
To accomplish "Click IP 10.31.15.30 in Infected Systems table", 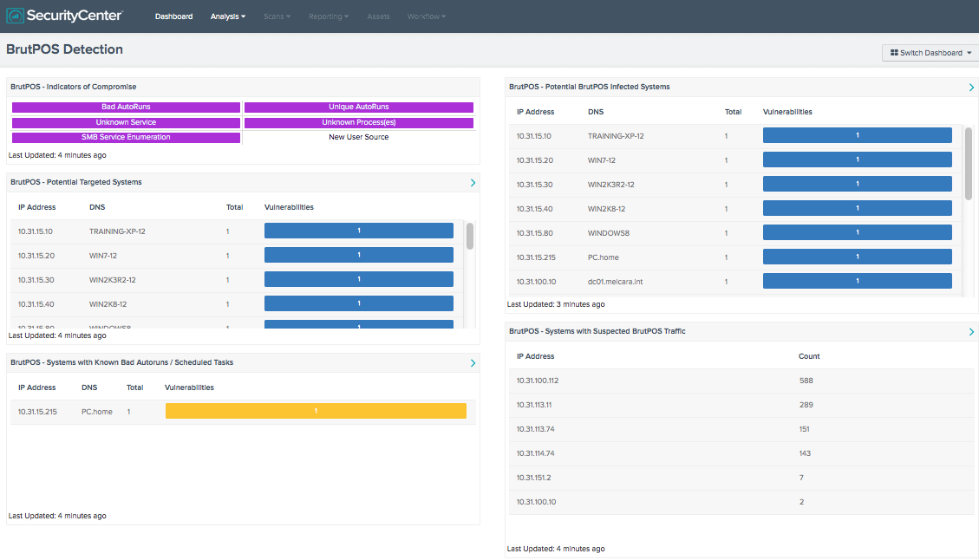I will 534,185.
